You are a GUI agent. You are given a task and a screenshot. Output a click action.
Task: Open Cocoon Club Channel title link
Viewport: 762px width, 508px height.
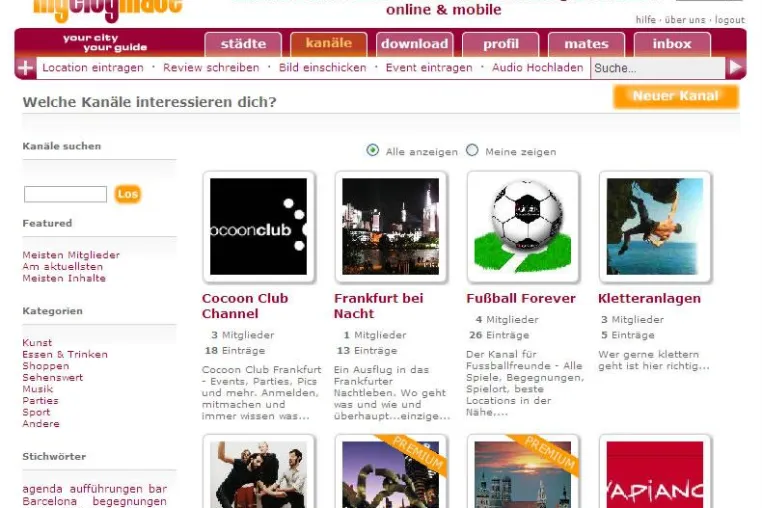click(x=245, y=306)
